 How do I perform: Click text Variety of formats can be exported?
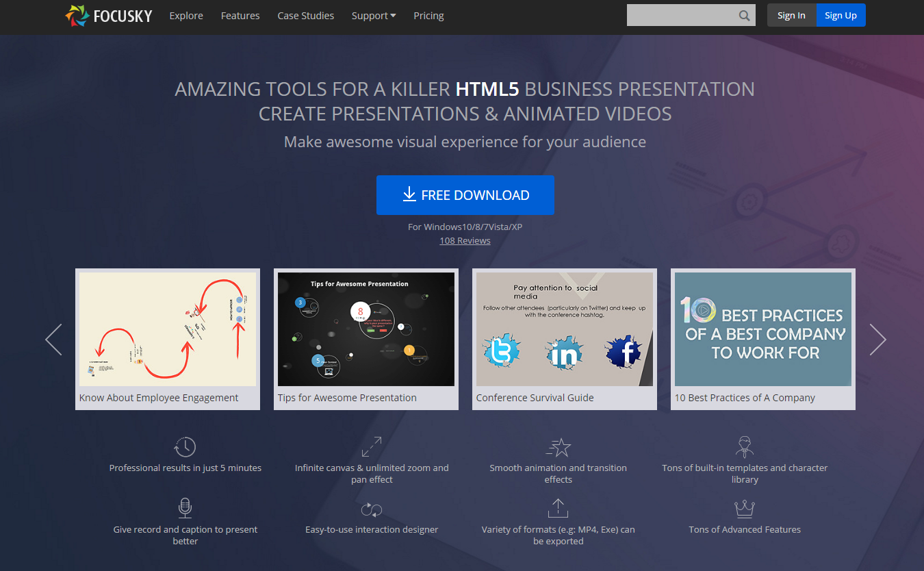click(559, 535)
